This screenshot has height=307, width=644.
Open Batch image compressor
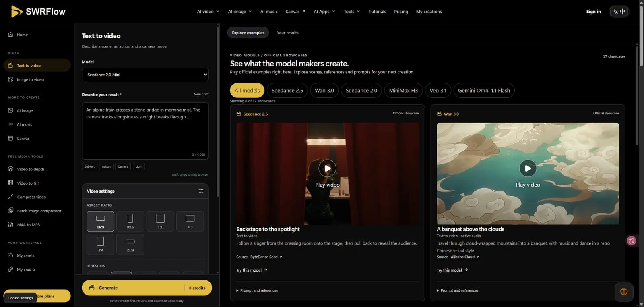(x=37, y=211)
